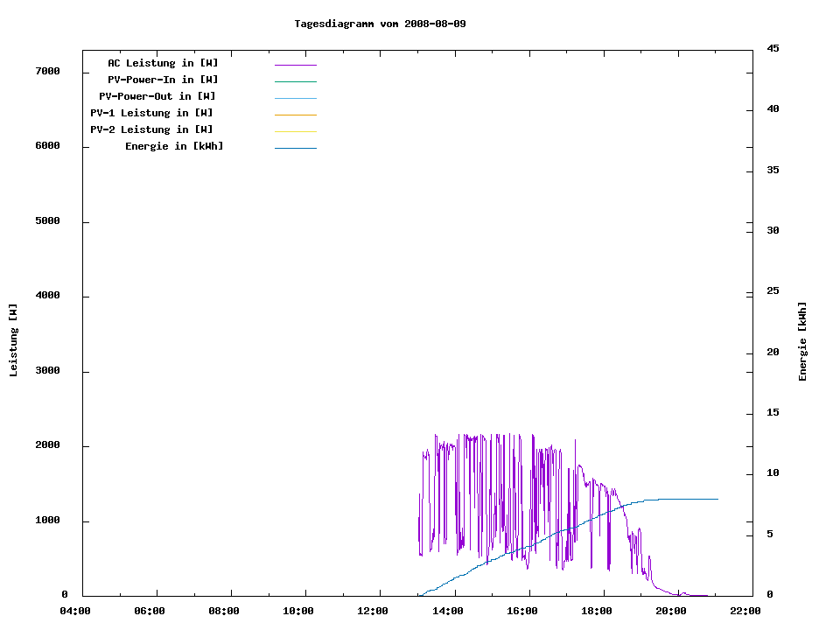Viewport: 840px width, 630px height.
Task: Click the purple AC Leistung legend line sample
Action: coord(295,65)
